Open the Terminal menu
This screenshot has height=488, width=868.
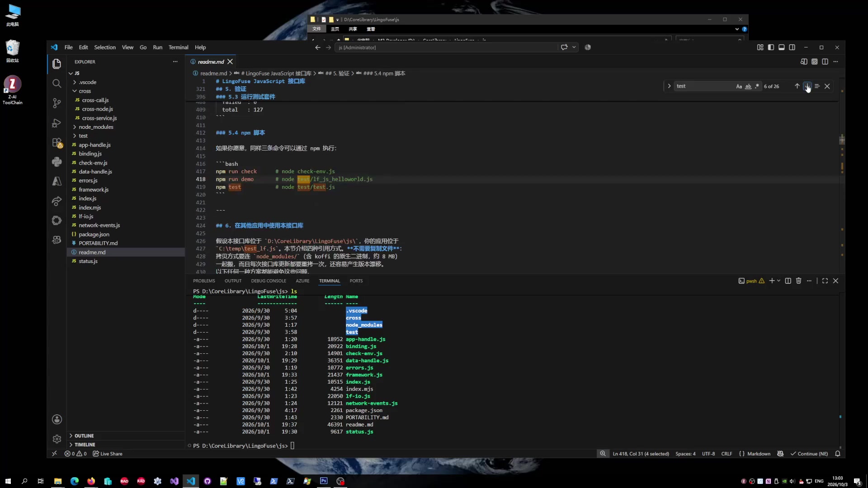(178, 47)
